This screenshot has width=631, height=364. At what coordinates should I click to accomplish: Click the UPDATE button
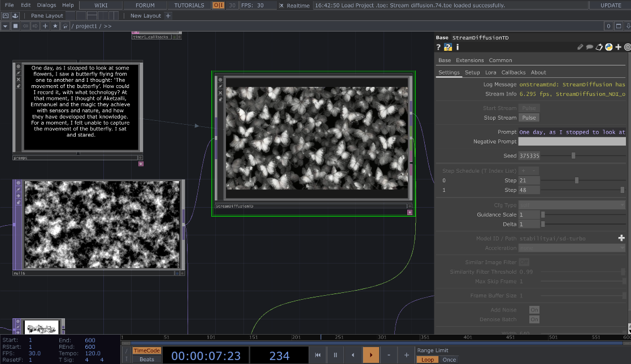(611, 5)
